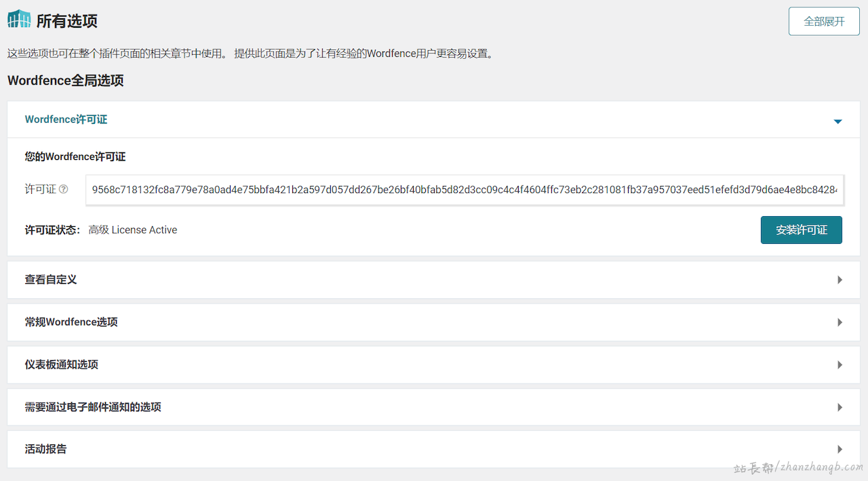Viewport: 868px width, 481px height.
Task: Click the 高级 License Active status text
Action: coord(133,230)
